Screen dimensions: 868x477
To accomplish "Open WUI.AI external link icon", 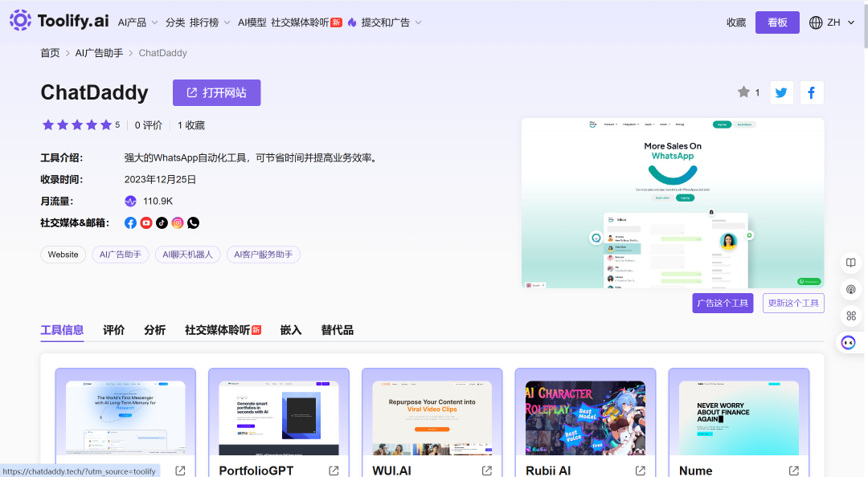I will 487,471.
